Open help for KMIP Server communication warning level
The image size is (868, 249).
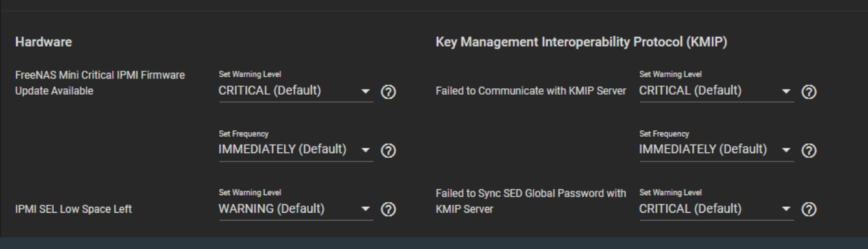point(808,92)
